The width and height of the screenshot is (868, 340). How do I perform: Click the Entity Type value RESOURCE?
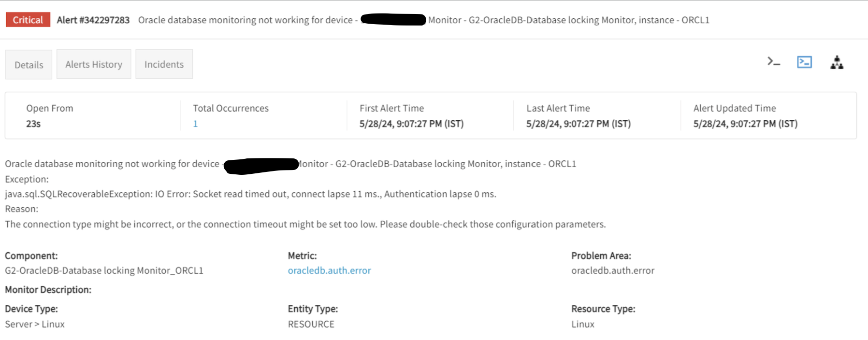coord(311,324)
